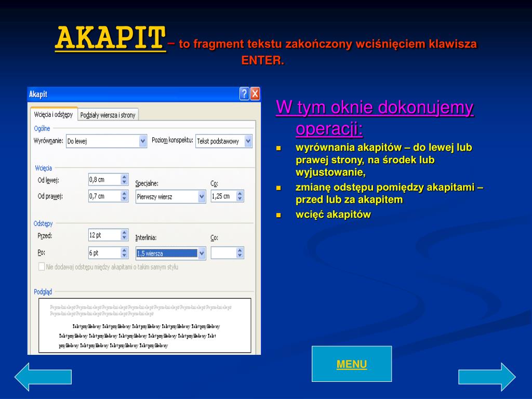The height and width of the screenshot is (399, 532).
Task: Click the Od prawej indent field 0,7 cm
Action: tap(104, 196)
